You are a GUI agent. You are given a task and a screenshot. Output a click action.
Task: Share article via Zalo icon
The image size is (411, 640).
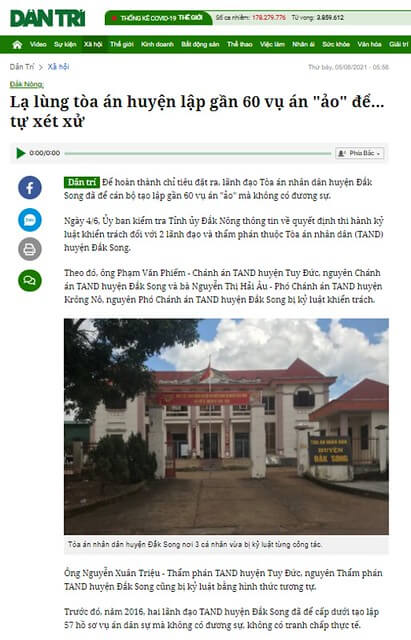[30, 220]
